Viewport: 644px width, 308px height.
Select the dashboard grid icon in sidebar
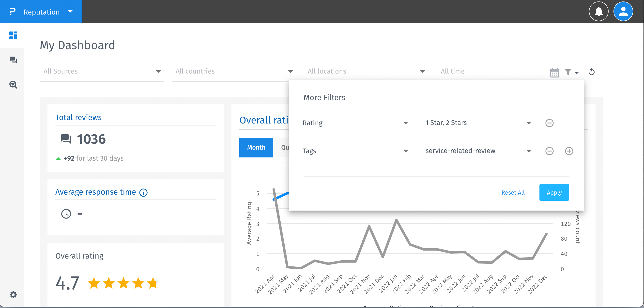click(x=13, y=35)
